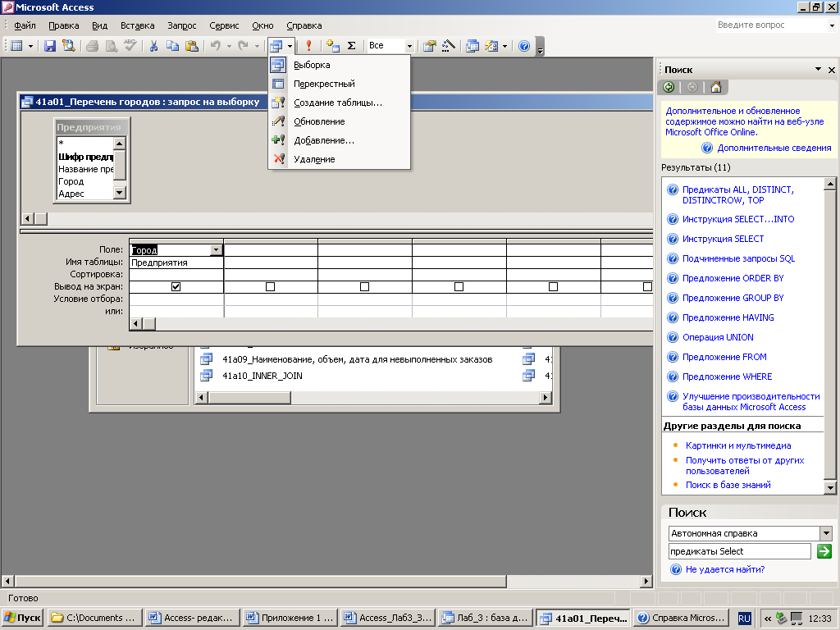The image size is (840, 630).
Task: Click the Не удается найти? link
Action: click(725, 569)
